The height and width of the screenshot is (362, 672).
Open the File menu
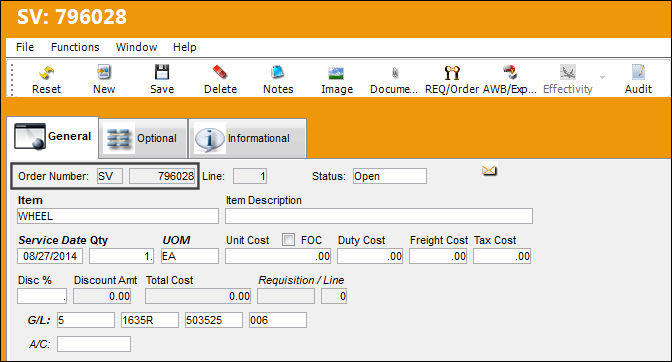pos(25,47)
